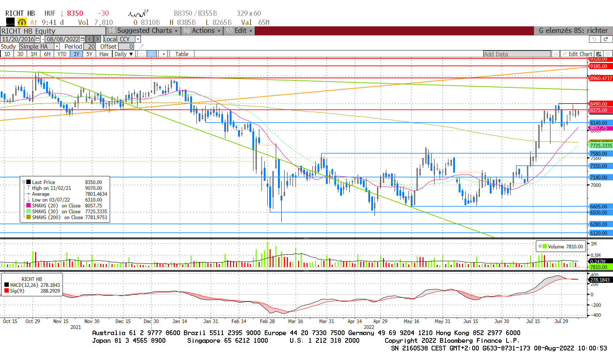Click the 7725.3335 green price label
613x364 pixels.
(601, 146)
